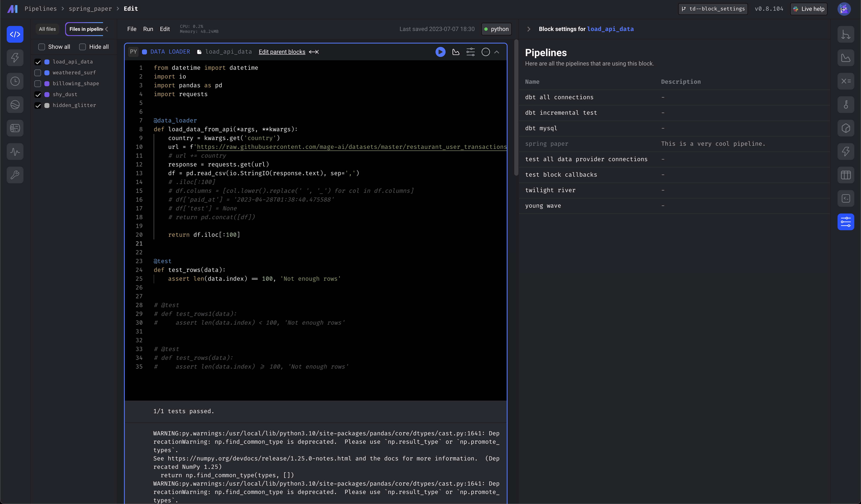The height and width of the screenshot is (504, 861).
Task: Open the 'dbt all connections' pipeline row
Action: coord(674,97)
